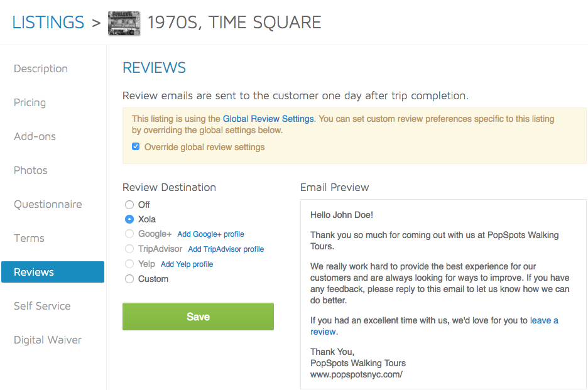This screenshot has width=588, height=390.
Task: Select the Custom review destination
Action: click(129, 279)
